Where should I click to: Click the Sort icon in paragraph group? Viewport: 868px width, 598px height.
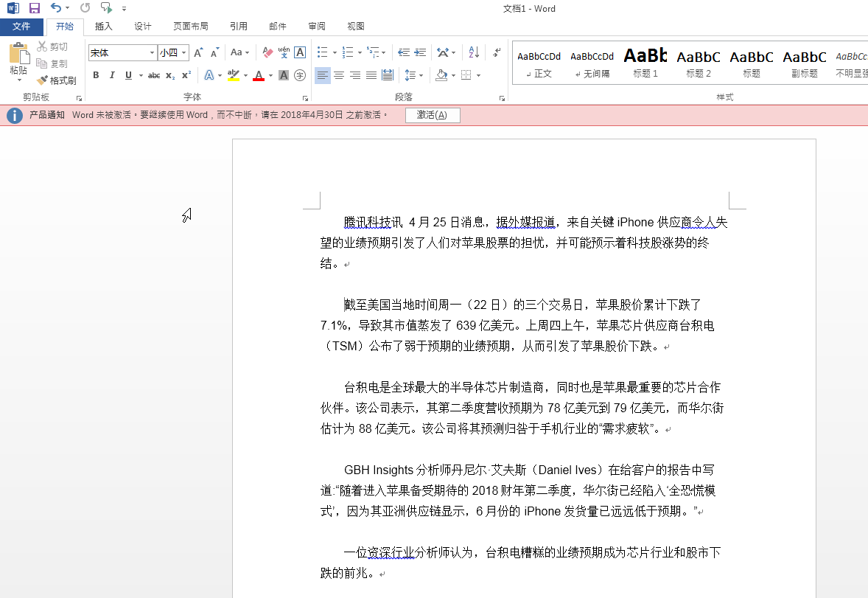[x=472, y=52]
